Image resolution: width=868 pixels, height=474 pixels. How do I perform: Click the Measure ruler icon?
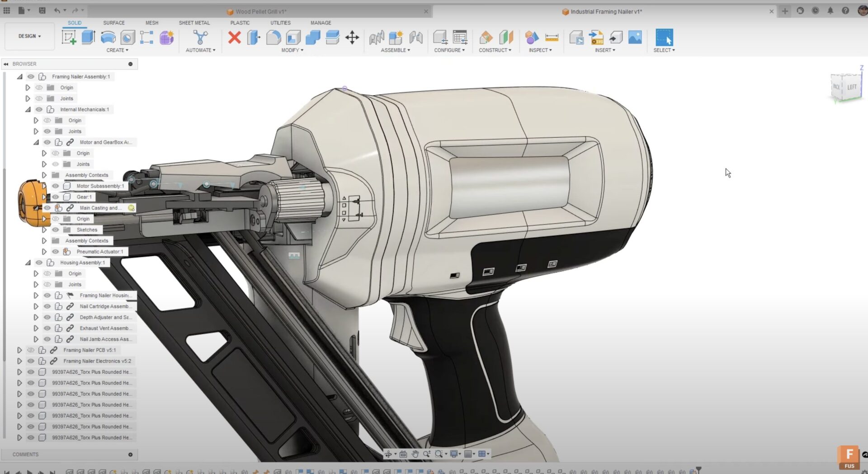coord(552,38)
